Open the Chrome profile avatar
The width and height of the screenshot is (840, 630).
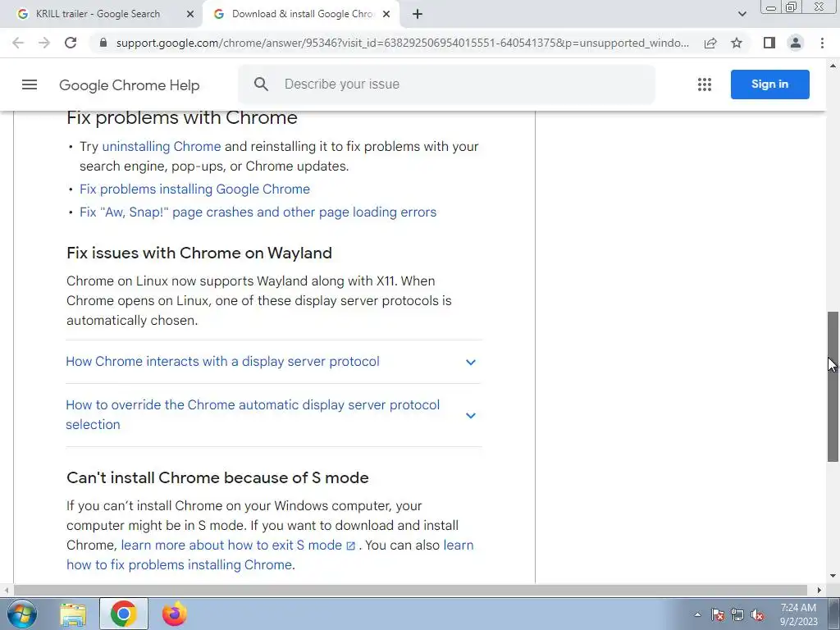pyautogui.click(x=796, y=43)
